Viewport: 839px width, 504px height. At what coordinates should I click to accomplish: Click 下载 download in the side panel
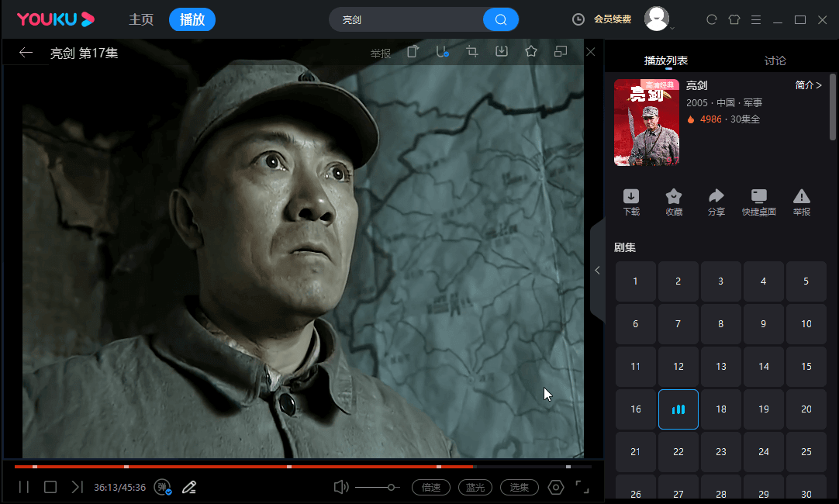tap(631, 203)
